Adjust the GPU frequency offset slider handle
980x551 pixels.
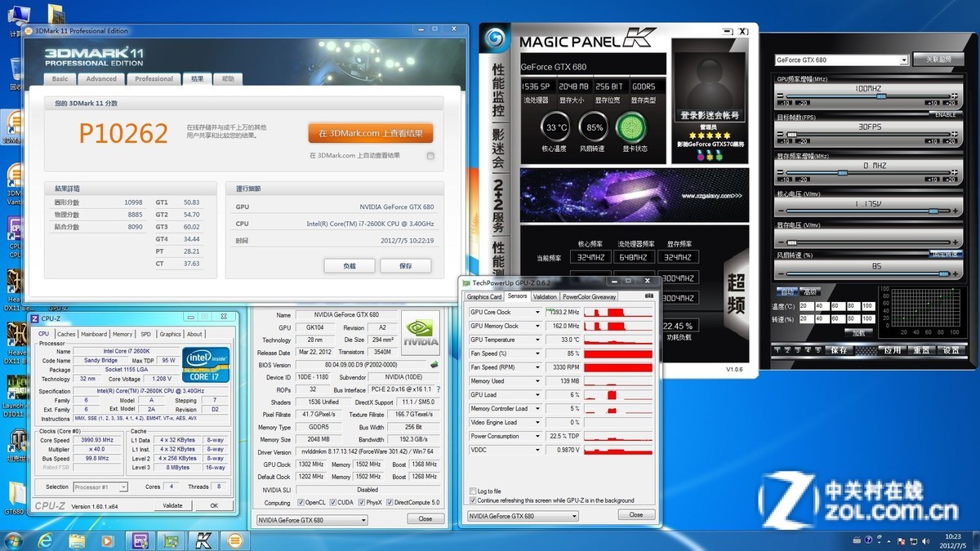pyautogui.click(x=880, y=96)
